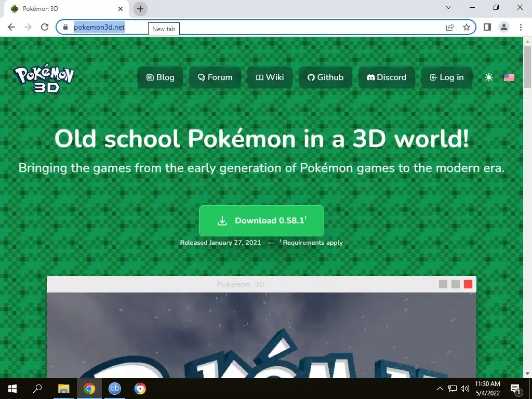Image resolution: width=532 pixels, height=399 pixels.
Task: Open the Blog page
Action: [160, 77]
